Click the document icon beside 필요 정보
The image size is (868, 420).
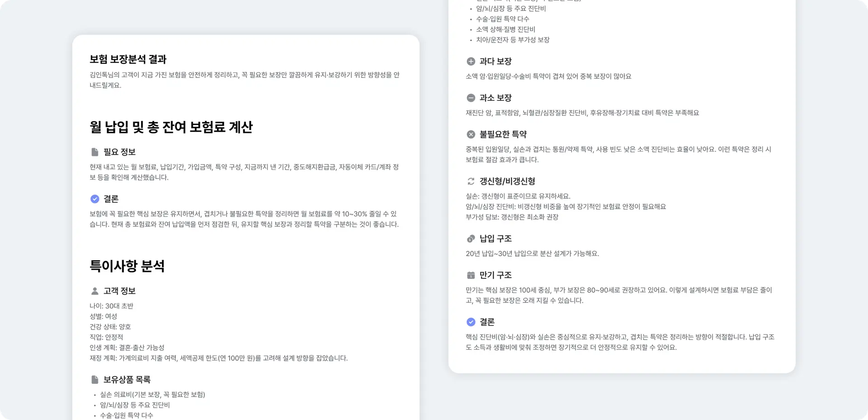pyautogui.click(x=94, y=152)
